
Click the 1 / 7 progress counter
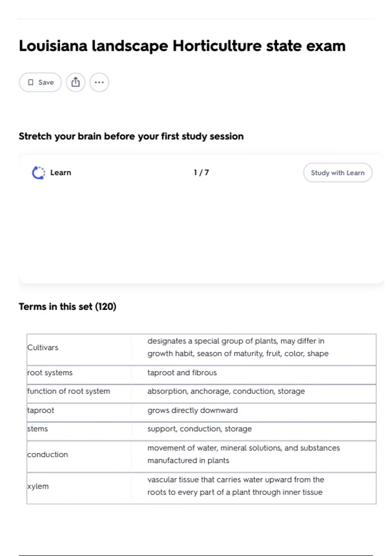point(201,173)
